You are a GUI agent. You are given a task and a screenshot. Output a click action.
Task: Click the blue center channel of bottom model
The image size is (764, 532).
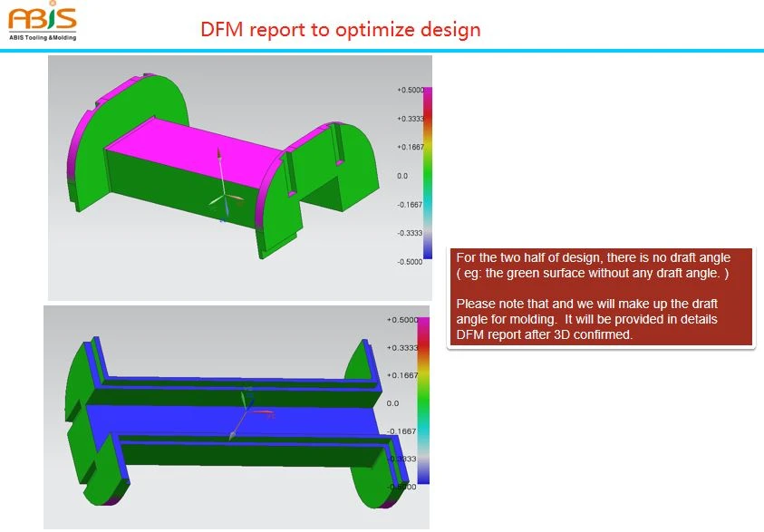pos(231,420)
